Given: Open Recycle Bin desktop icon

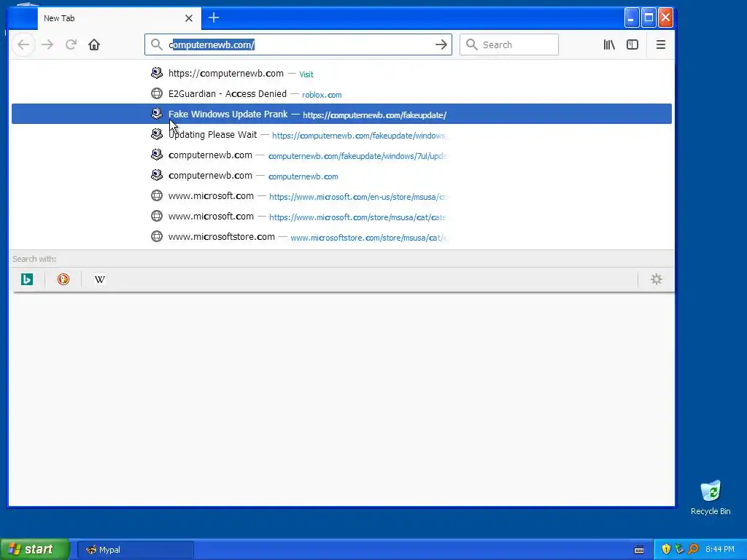Looking at the screenshot, I should (x=711, y=498).
